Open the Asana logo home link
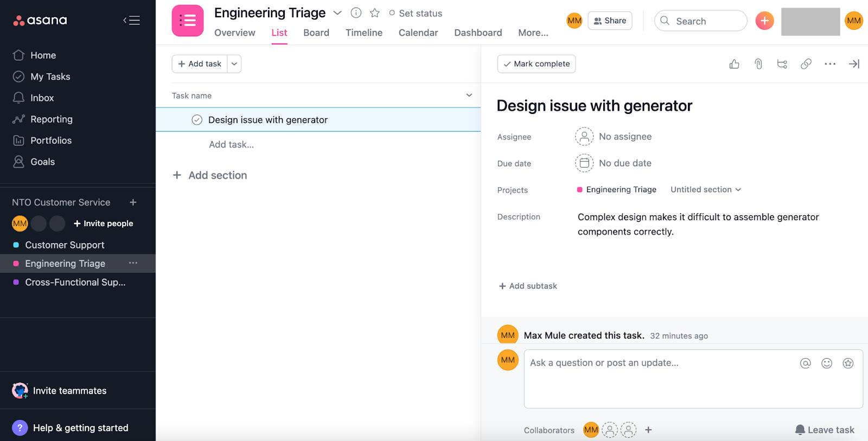 click(x=40, y=21)
